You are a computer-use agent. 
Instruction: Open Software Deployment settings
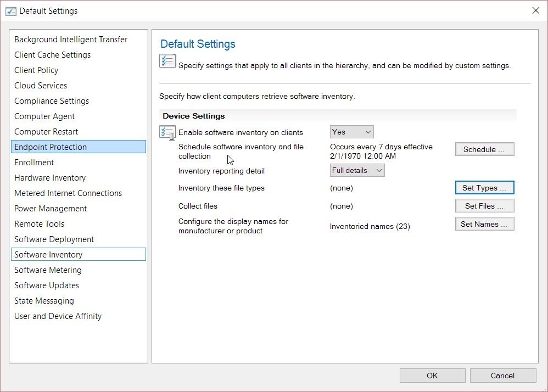click(79, 239)
